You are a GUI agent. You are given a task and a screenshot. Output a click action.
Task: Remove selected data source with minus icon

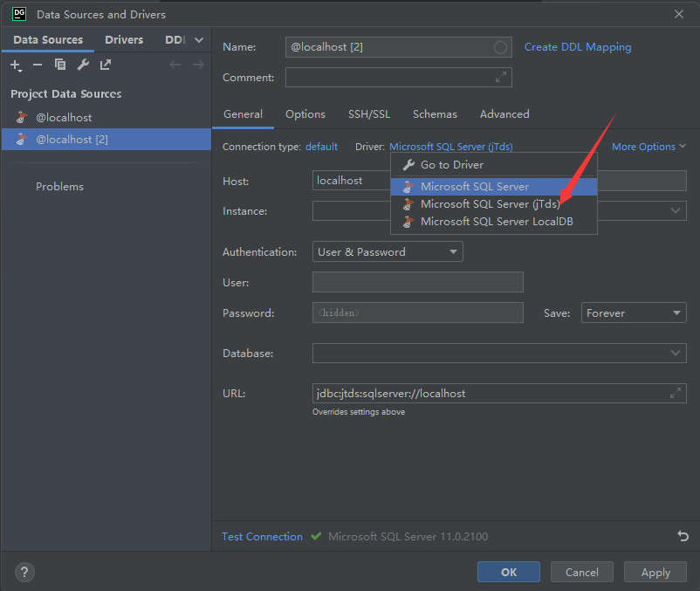(x=38, y=65)
